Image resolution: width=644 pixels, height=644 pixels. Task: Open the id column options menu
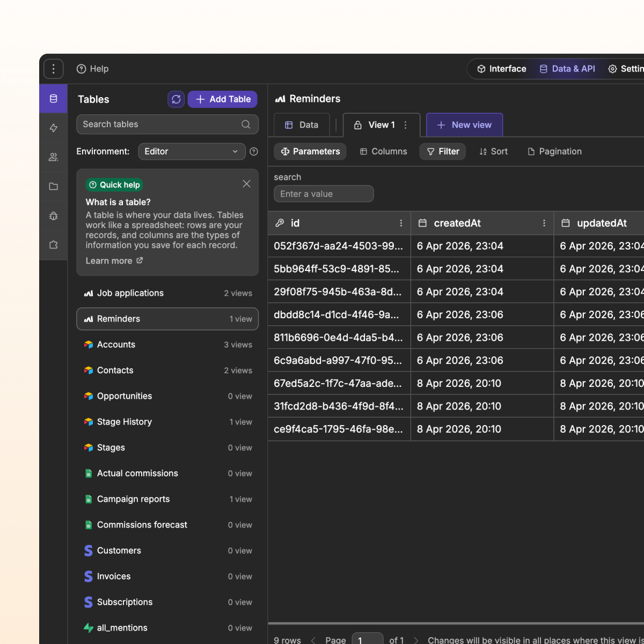pyautogui.click(x=401, y=223)
